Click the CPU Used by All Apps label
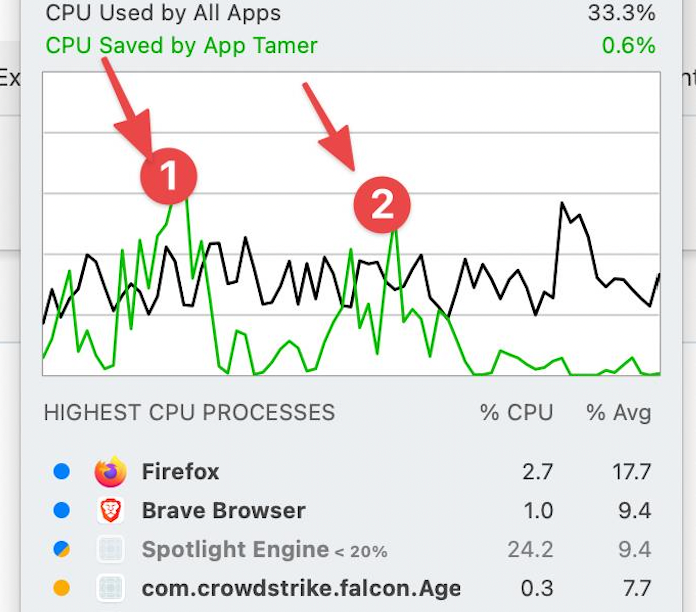 click(x=163, y=13)
